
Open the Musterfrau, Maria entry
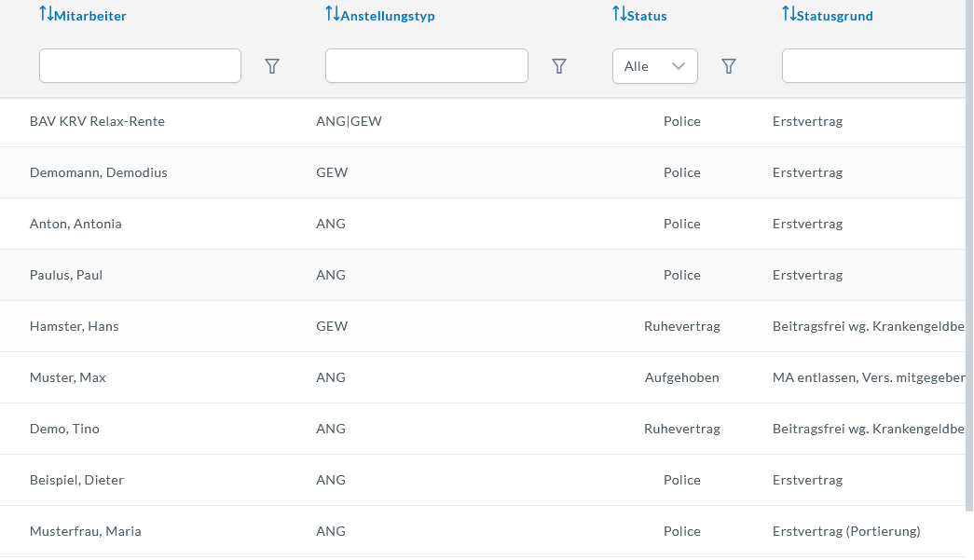click(86, 531)
